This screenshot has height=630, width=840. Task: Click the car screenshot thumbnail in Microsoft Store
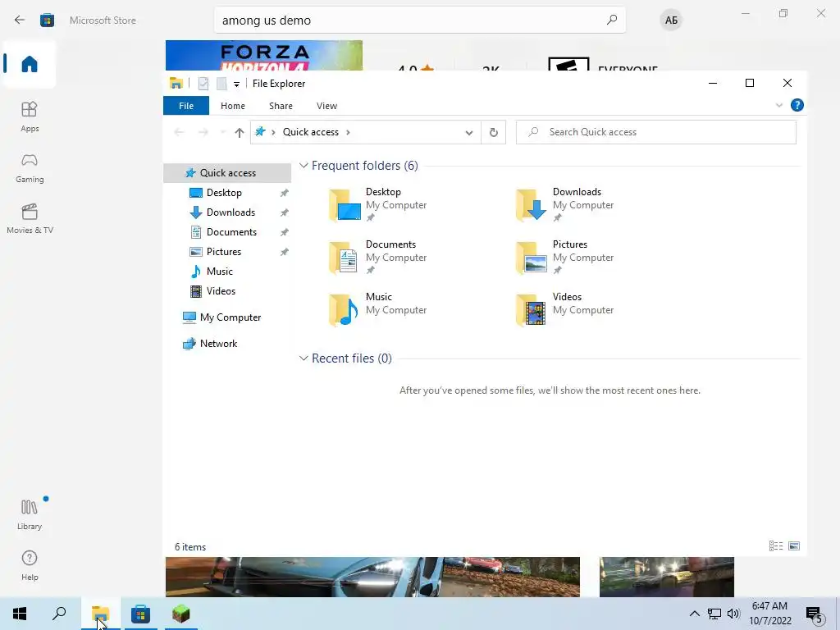coord(372,577)
